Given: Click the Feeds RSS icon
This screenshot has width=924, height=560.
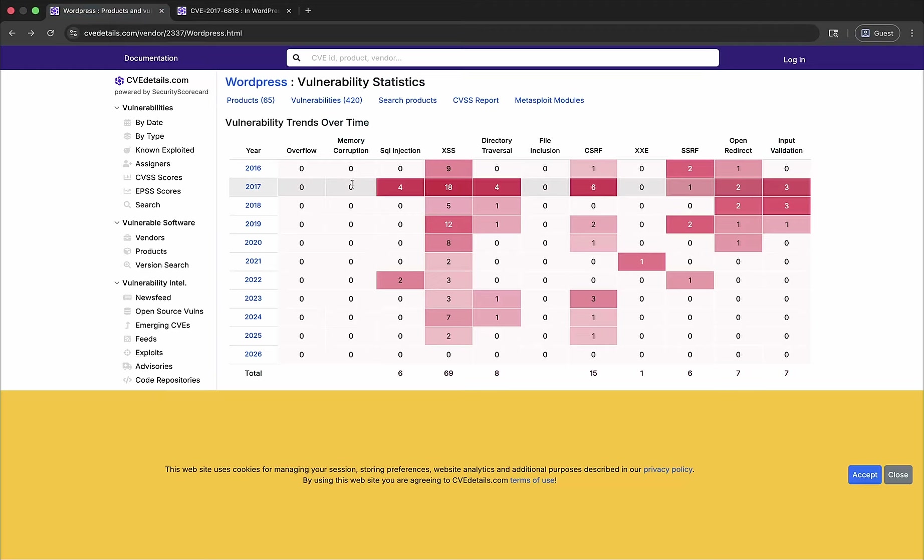Looking at the screenshot, I should pos(127,339).
